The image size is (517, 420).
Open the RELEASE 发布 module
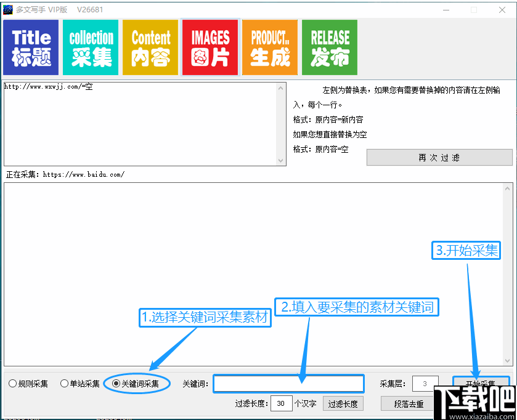(329, 47)
